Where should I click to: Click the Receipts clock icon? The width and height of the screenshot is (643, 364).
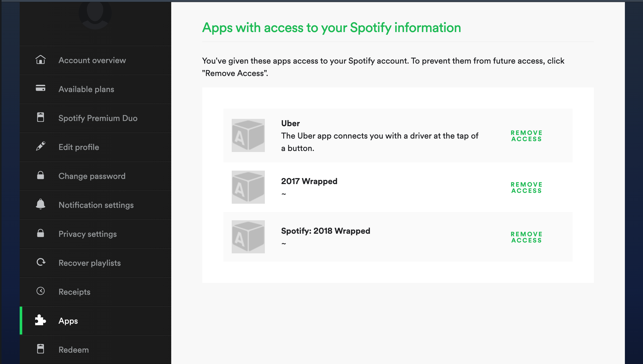[40, 291]
